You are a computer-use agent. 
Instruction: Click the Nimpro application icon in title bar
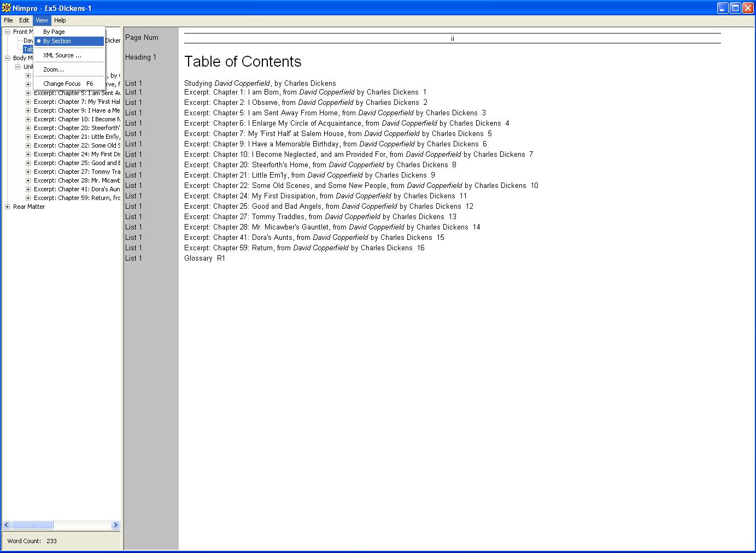click(x=7, y=8)
